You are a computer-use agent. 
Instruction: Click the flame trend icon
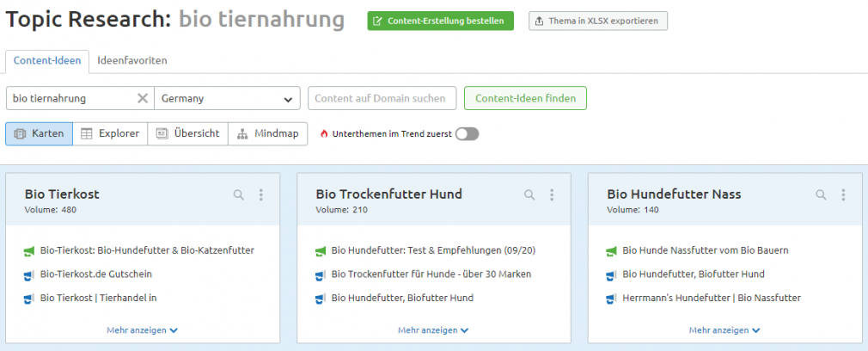(324, 133)
